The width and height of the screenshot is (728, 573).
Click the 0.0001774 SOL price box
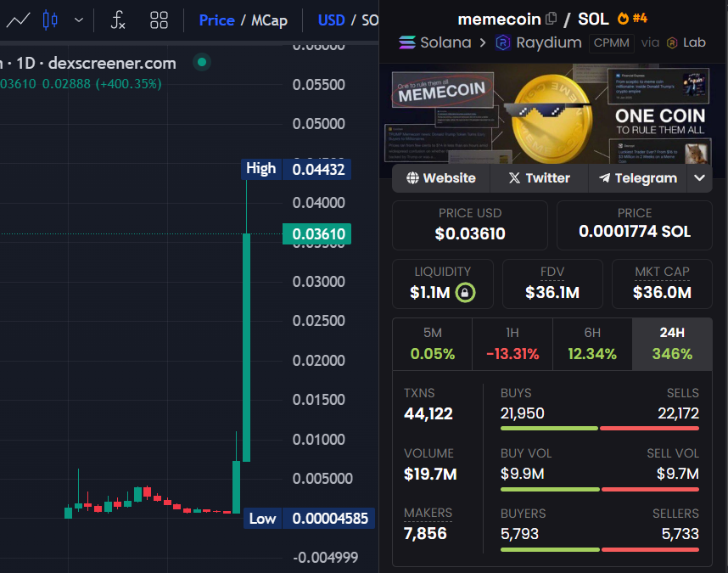point(634,225)
